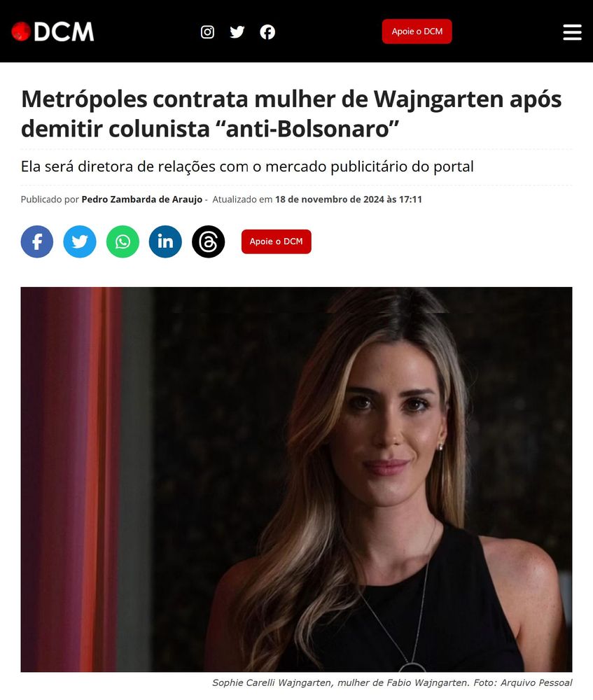Click the update date 18 de novembro
This screenshot has height=700, width=593.
pyautogui.click(x=348, y=199)
